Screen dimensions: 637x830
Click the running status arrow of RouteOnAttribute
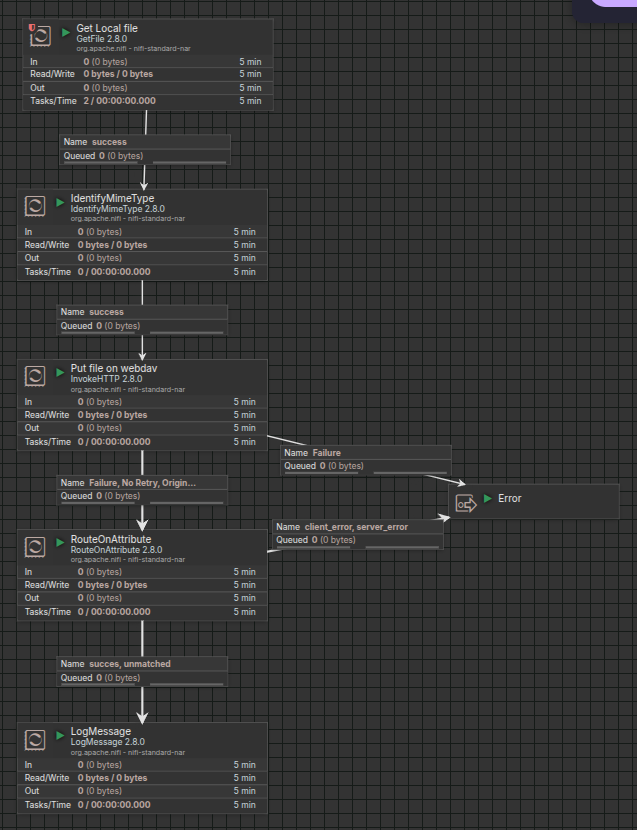click(x=60, y=543)
